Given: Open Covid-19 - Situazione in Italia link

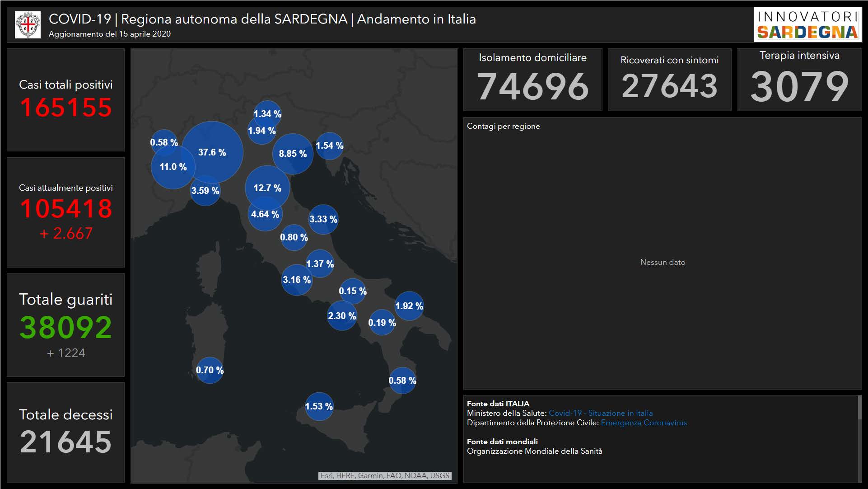Looking at the screenshot, I should (x=600, y=413).
